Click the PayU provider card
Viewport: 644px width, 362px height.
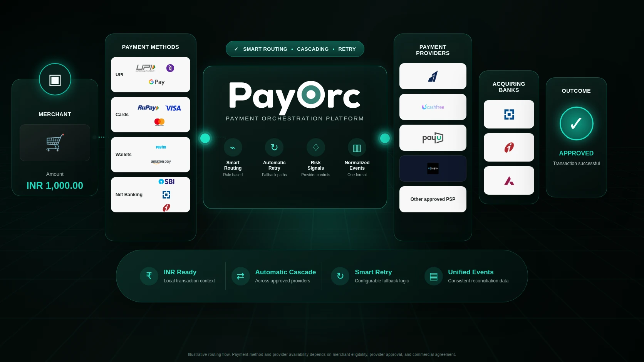(433, 138)
